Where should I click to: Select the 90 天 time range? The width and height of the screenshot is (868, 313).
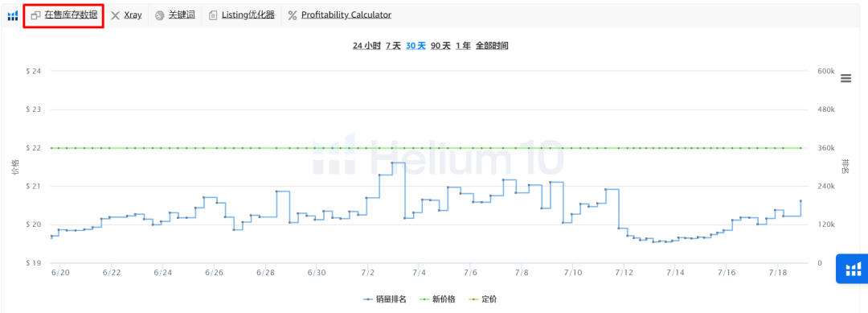[x=440, y=46]
